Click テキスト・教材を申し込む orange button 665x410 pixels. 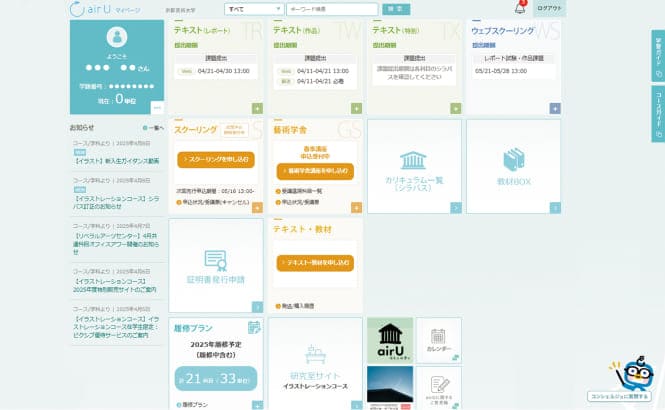click(x=315, y=263)
